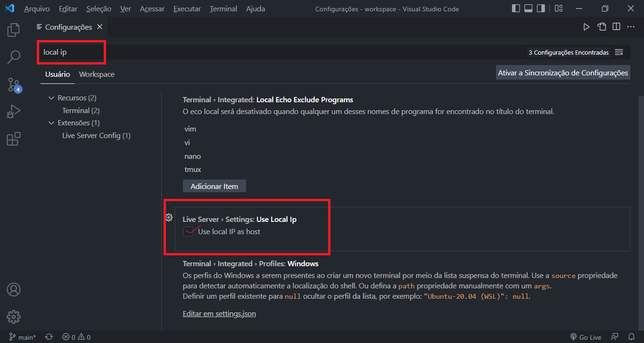Viewport: 644px width, 343px height.
Task: Select Terminal (2) in settings tree
Action: (81, 110)
